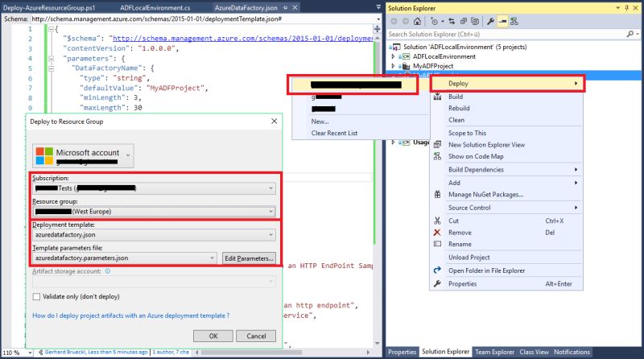Click the red X Remove icon in context menu
Viewport: 644px width, 359px height.
pyautogui.click(x=437, y=233)
